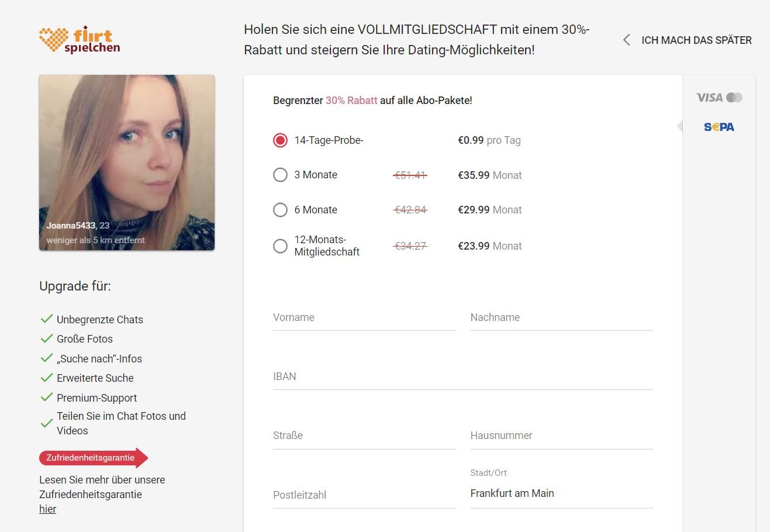The image size is (770, 532).
Task: Click the back chevron beside 'Ich mach das später'
Action: [x=627, y=40]
